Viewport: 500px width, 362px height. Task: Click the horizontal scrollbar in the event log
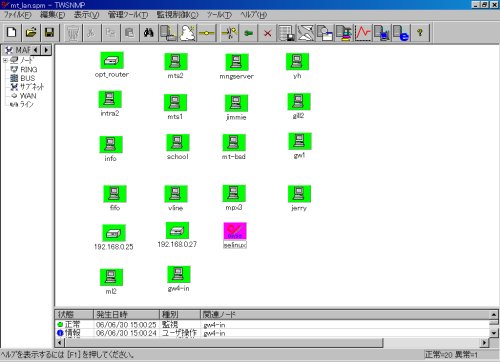tap(224, 342)
